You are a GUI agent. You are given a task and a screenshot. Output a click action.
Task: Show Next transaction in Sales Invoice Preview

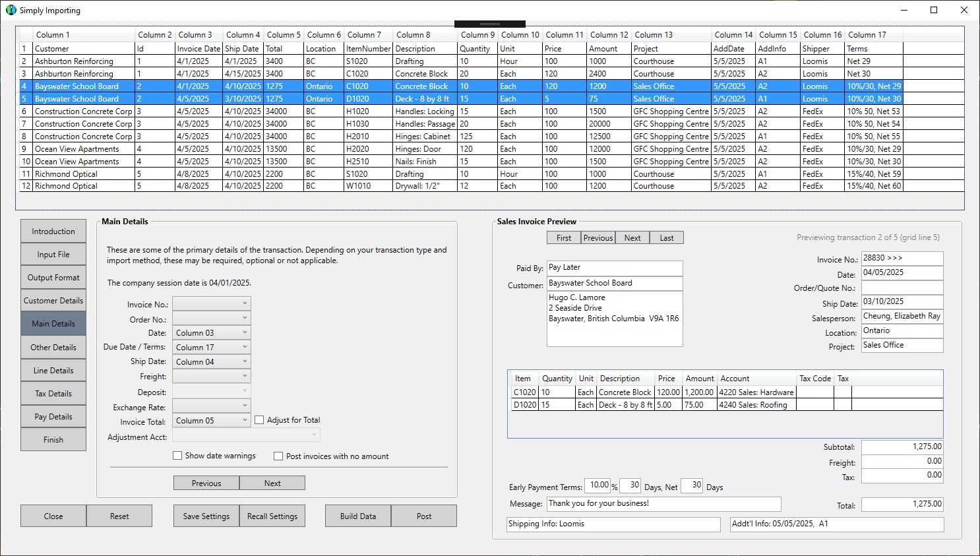632,238
